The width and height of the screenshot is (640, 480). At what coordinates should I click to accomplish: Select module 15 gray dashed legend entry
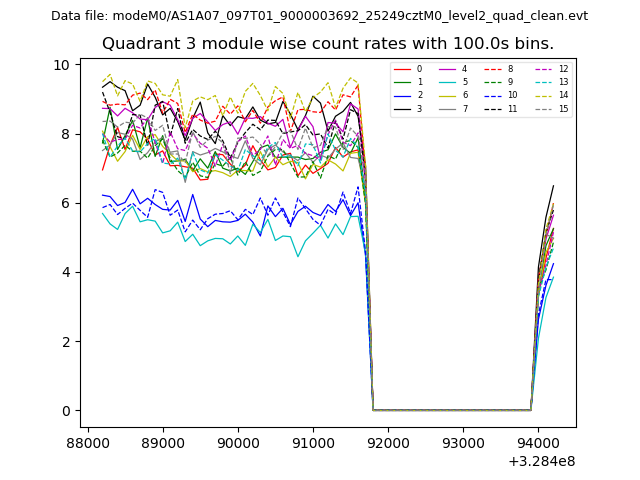(545, 108)
